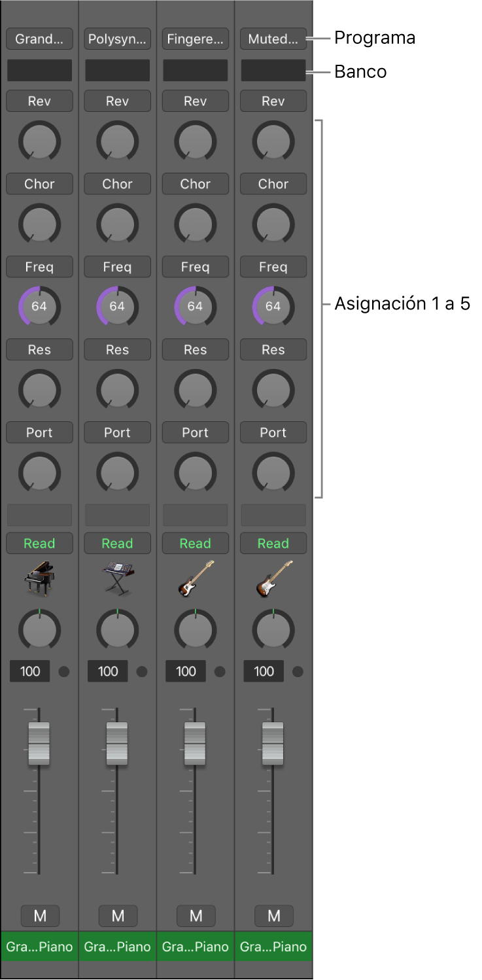
Task: Click the grand piano instrument icon
Action: click(39, 578)
